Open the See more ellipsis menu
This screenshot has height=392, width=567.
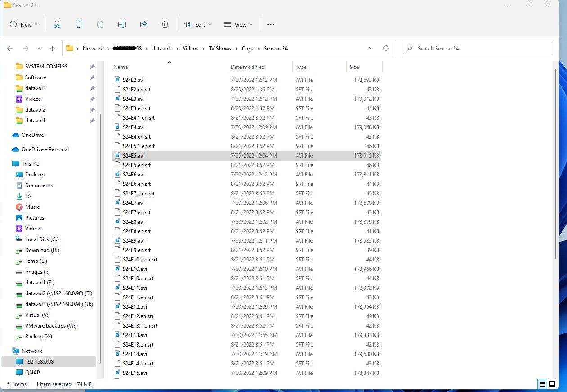coord(271,25)
